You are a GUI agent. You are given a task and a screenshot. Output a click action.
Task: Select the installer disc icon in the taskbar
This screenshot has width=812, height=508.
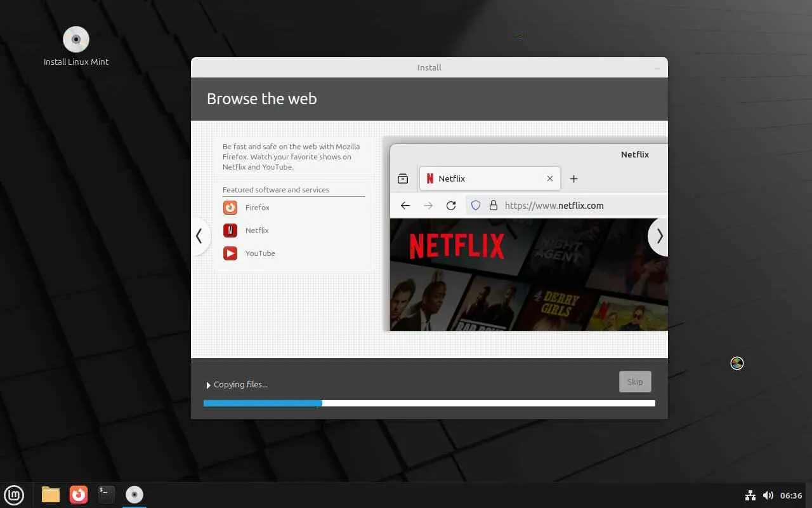(x=134, y=495)
